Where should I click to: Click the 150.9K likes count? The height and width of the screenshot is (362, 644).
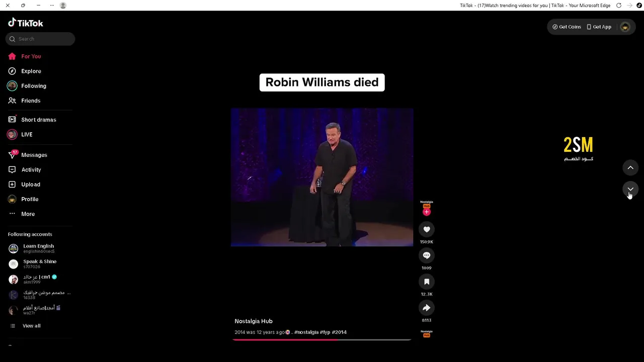pos(427,242)
